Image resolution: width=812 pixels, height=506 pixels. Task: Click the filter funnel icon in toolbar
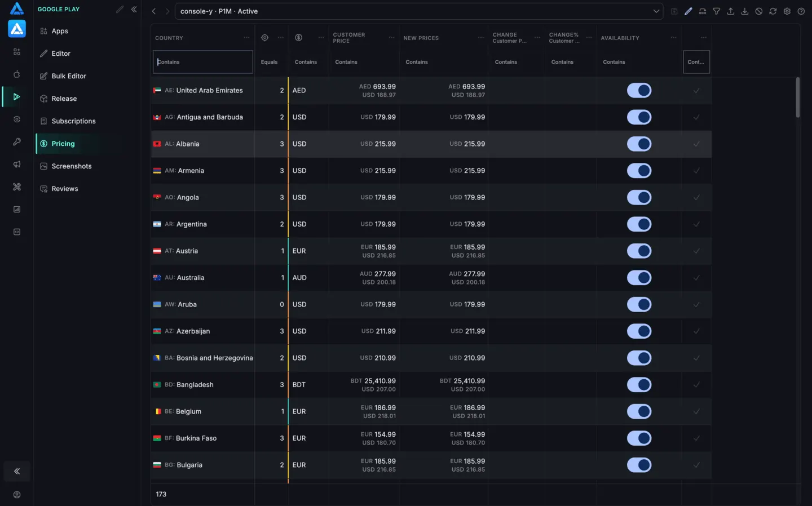(716, 11)
